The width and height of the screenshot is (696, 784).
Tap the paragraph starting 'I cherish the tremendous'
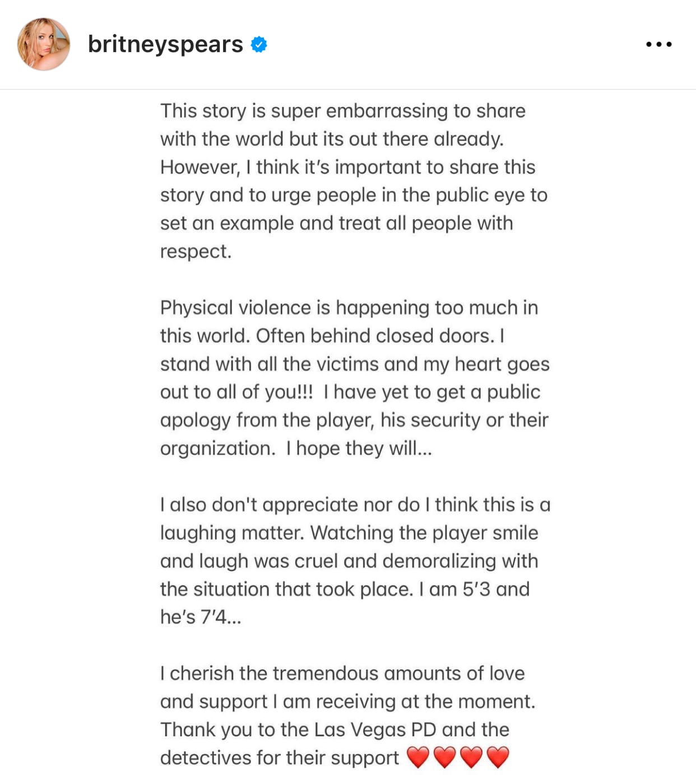click(x=348, y=715)
